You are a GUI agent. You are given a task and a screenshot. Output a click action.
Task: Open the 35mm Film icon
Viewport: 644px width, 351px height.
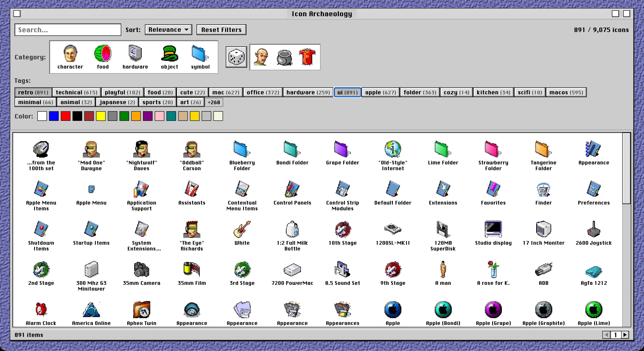click(192, 269)
